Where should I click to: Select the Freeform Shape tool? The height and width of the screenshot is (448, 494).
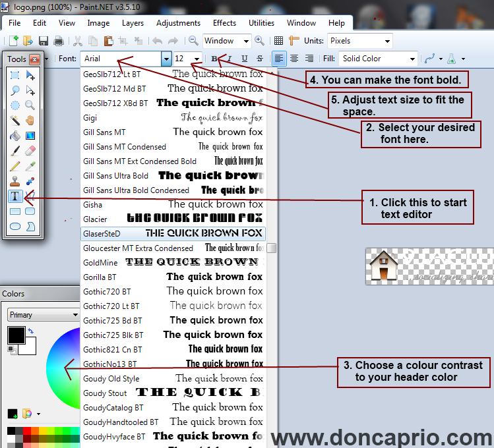pos(30,226)
